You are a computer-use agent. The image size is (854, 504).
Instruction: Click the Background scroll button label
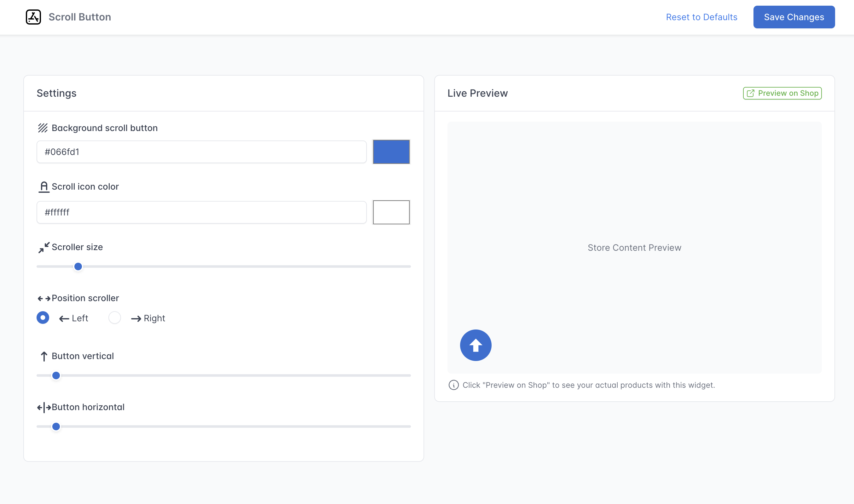pyautogui.click(x=105, y=128)
